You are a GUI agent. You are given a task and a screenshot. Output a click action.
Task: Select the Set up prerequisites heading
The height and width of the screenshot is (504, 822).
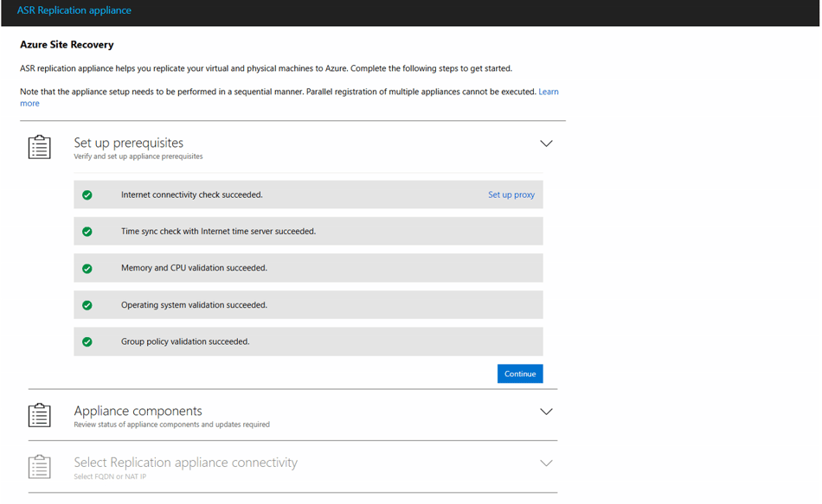tap(128, 143)
